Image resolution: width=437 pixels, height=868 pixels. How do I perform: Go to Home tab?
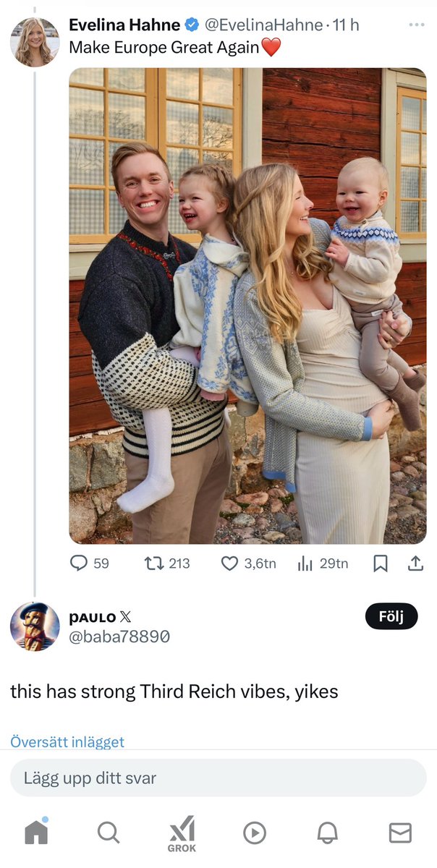(x=36, y=833)
